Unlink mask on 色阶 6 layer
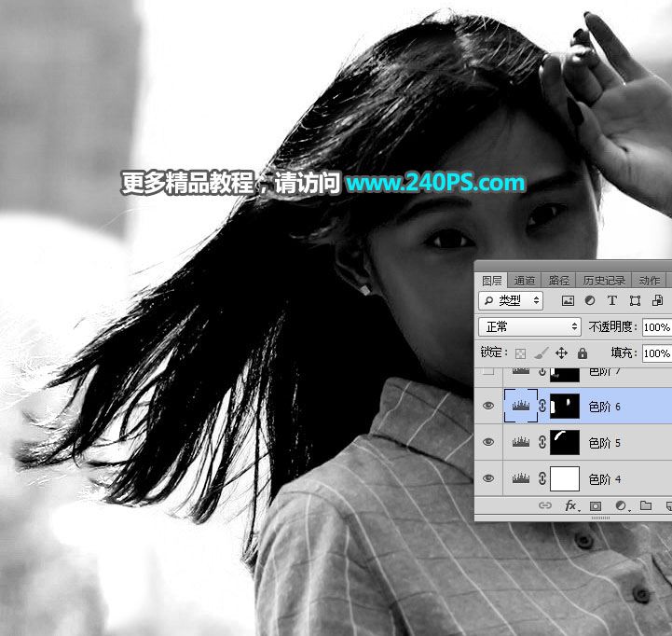672x636 pixels. click(x=542, y=406)
